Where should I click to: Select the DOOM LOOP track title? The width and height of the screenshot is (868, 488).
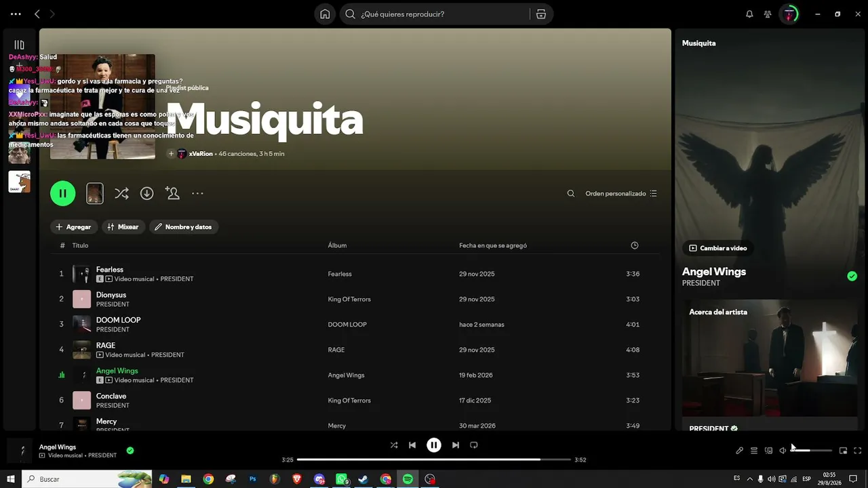pyautogui.click(x=119, y=320)
